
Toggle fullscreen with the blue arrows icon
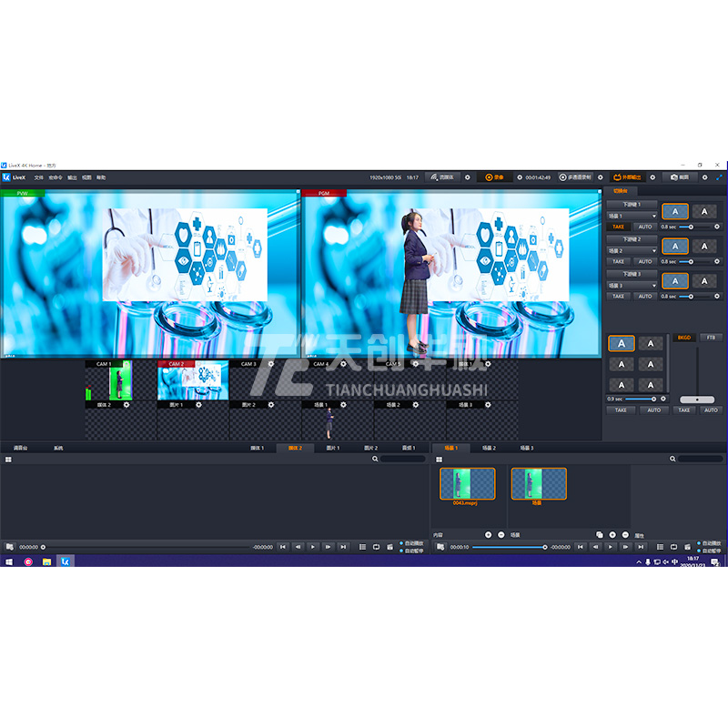719,177
